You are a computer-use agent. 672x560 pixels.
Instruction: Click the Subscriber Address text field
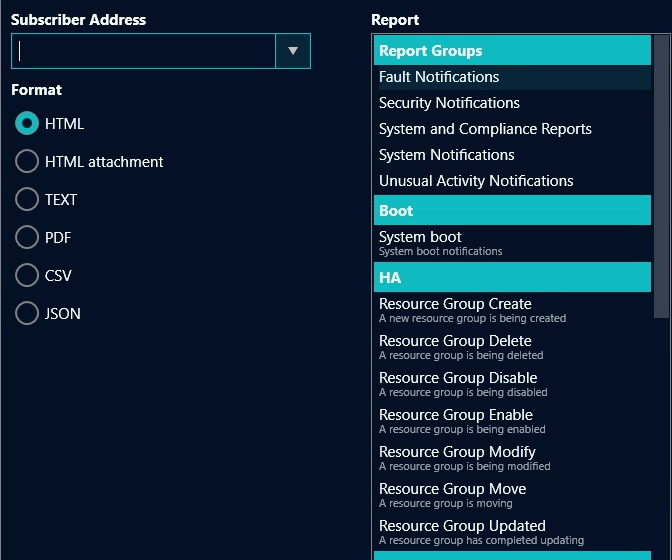pyautogui.click(x=144, y=51)
